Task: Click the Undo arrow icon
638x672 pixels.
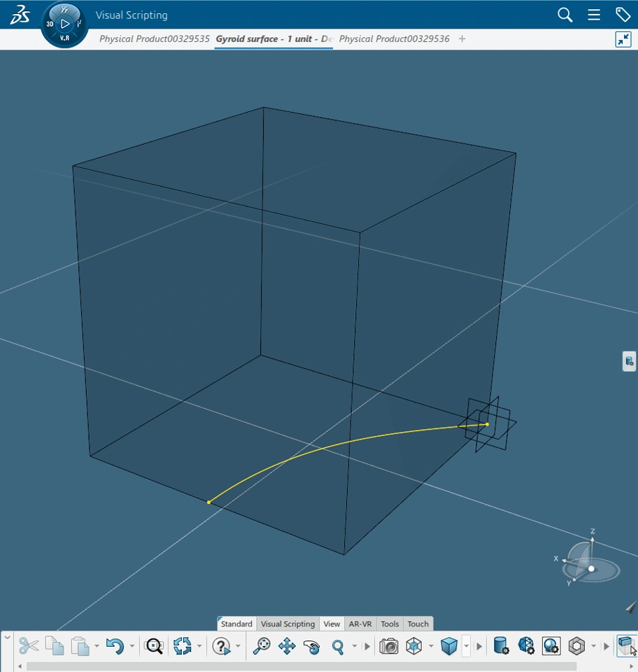Action: point(115,646)
